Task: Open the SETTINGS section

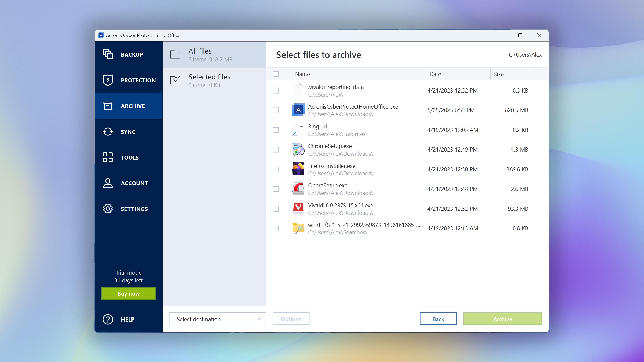Action: [129, 209]
